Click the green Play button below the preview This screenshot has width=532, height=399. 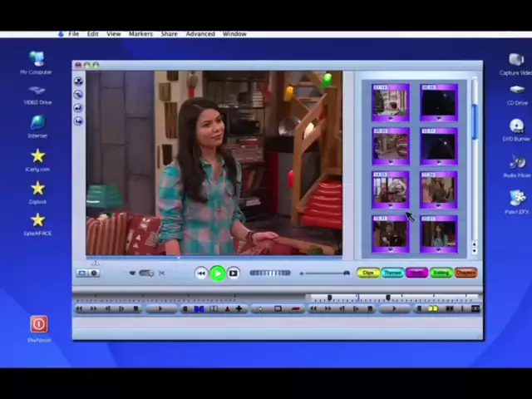tap(218, 273)
